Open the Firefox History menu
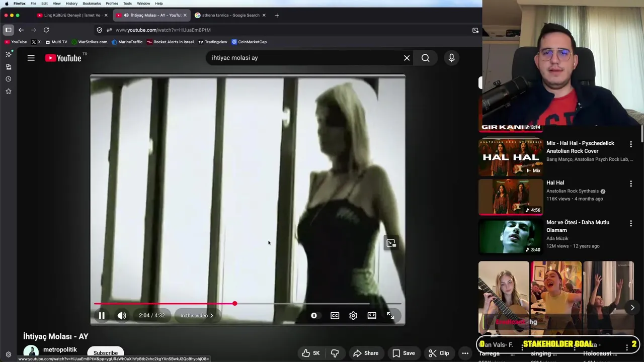 point(71,4)
